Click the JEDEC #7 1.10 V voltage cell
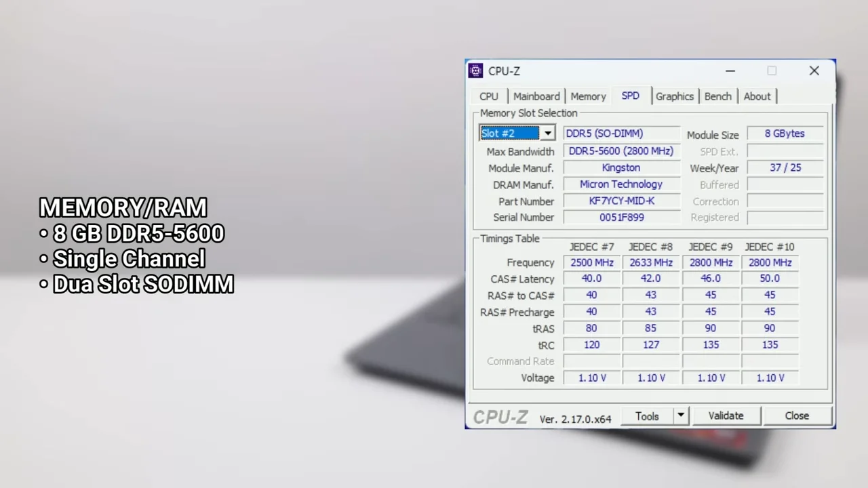The height and width of the screenshot is (488, 868). [x=591, y=378]
